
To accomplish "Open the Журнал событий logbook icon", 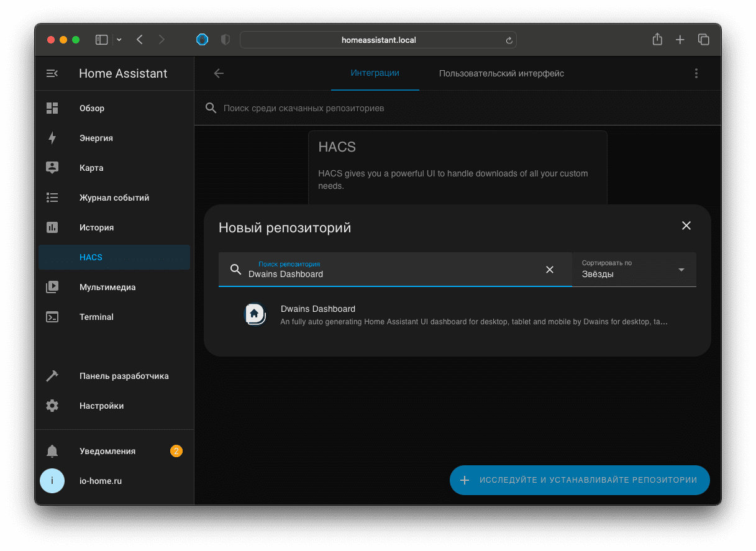I will pyautogui.click(x=52, y=198).
